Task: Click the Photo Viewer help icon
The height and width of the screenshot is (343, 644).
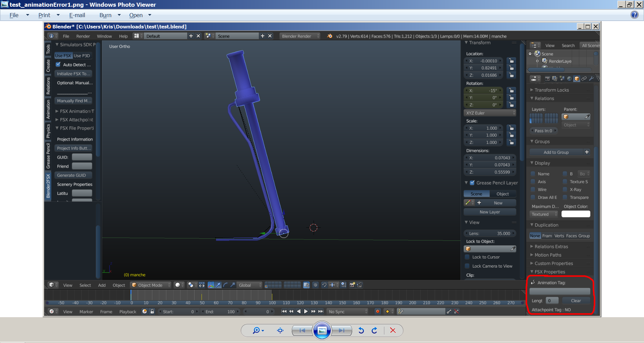Action: (634, 15)
